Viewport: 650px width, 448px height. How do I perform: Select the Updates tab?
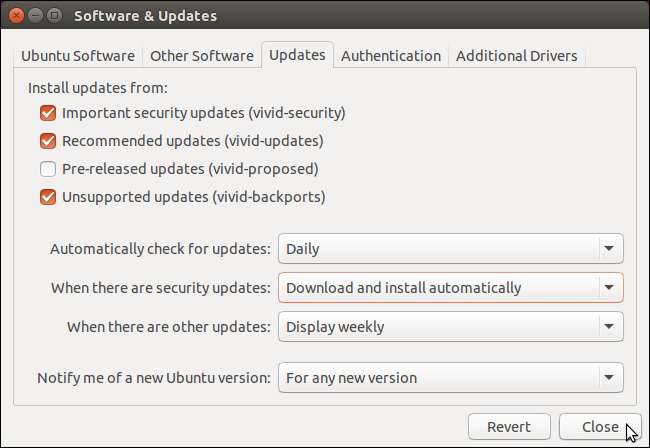pyautogui.click(x=297, y=55)
